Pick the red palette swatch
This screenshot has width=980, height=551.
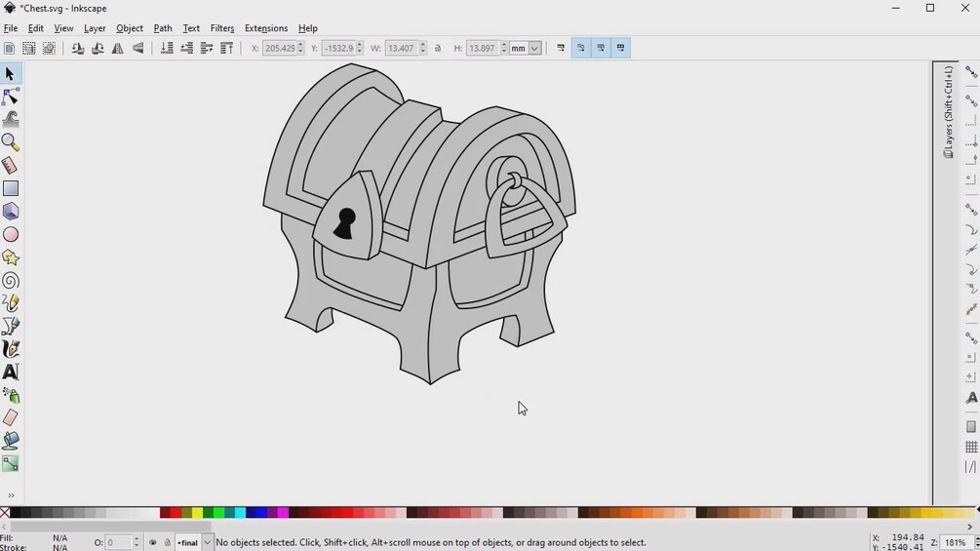[176, 513]
